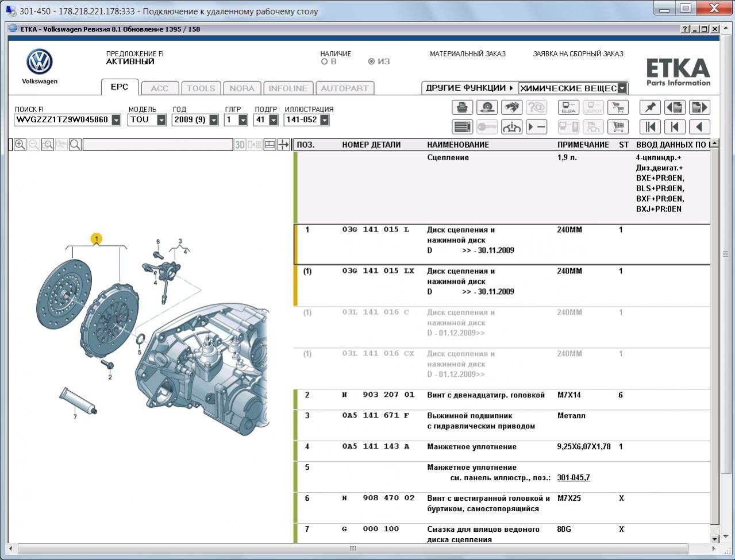Click the ПОЗ. column header
The height and width of the screenshot is (560, 735).
click(x=306, y=145)
